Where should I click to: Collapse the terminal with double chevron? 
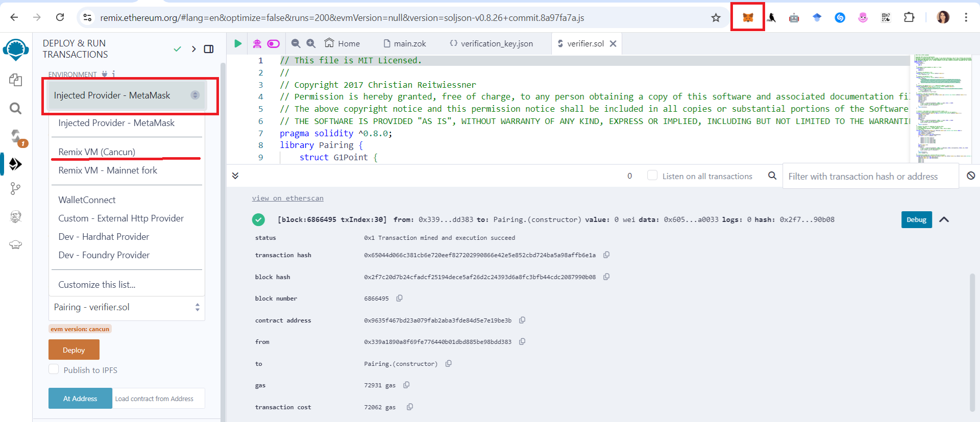(235, 176)
